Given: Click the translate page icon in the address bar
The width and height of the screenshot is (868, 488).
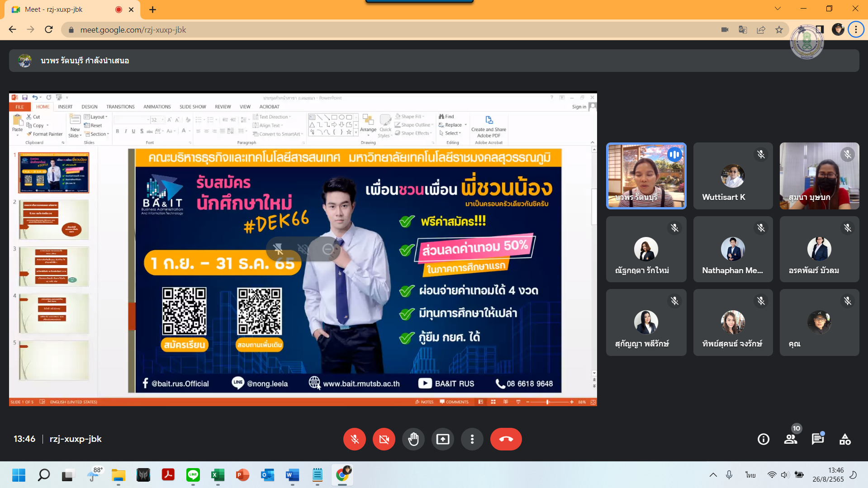Looking at the screenshot, I should click(743, 30).
